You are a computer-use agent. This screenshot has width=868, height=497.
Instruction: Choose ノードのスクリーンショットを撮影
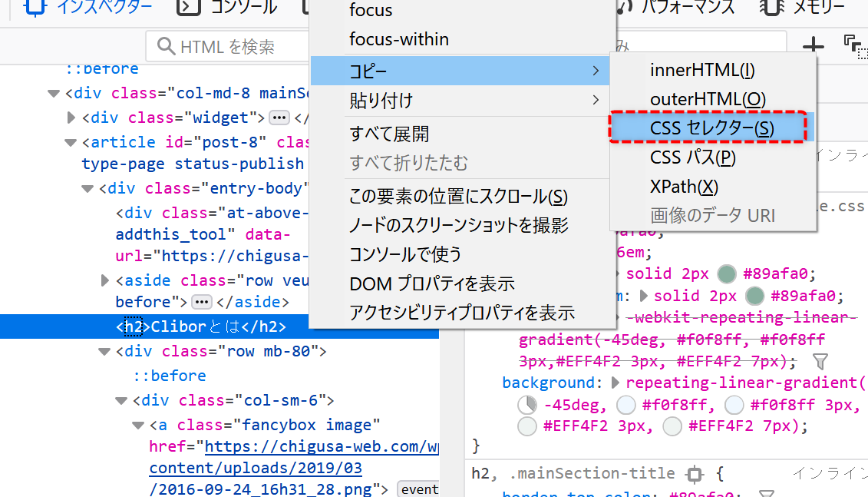point(460,225)
